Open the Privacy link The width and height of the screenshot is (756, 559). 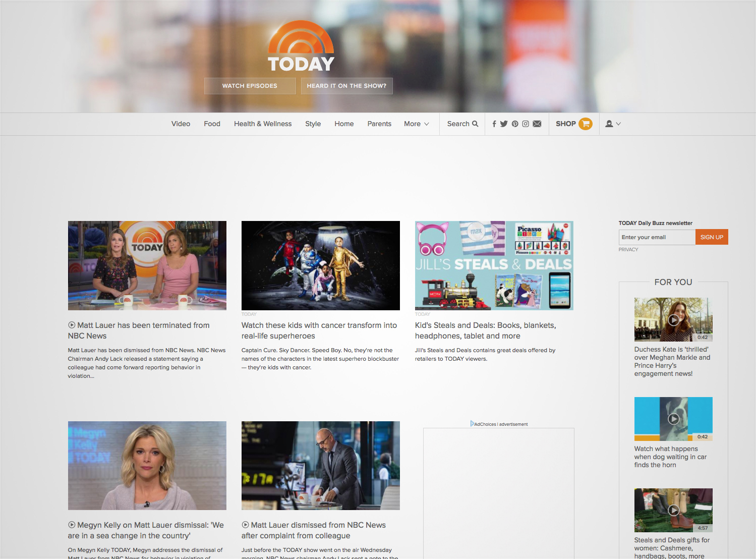(x=628, y=249)
